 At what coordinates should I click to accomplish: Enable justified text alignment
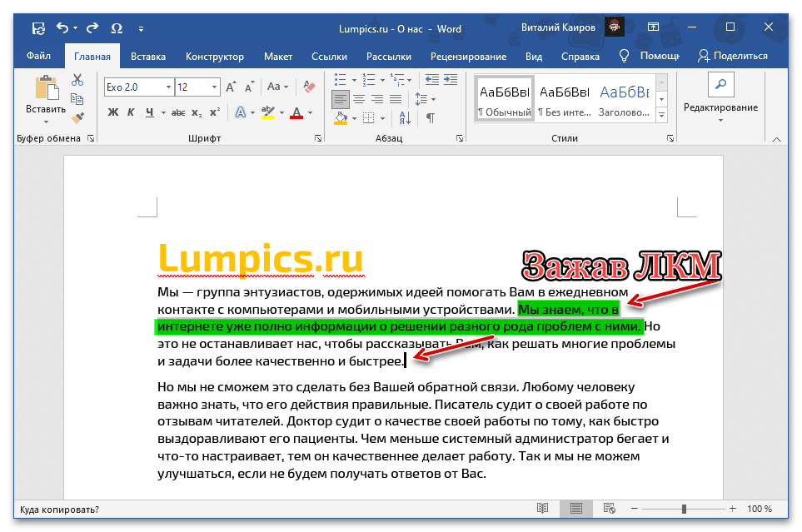pyautogui.click(x=396, y=99)
